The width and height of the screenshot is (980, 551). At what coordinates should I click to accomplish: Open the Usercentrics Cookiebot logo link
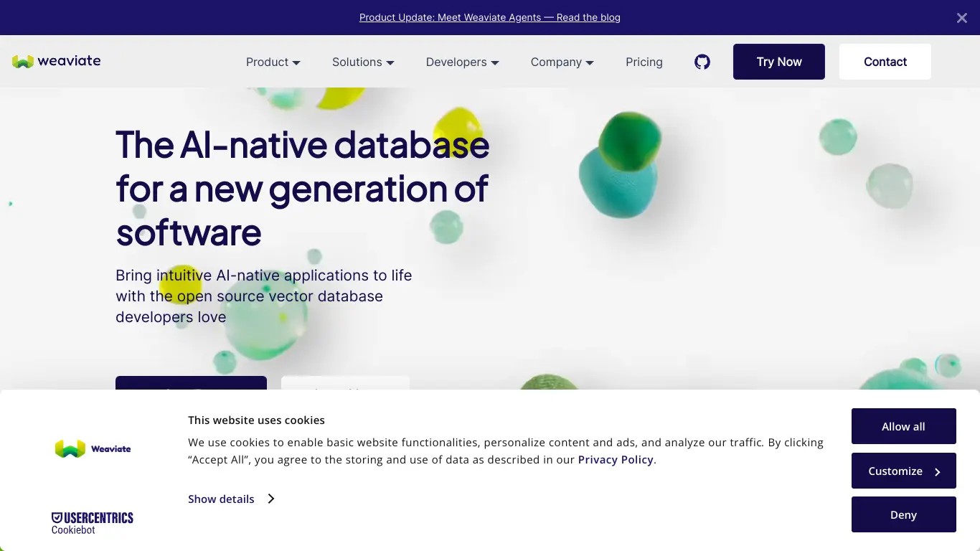click(93, 522)
